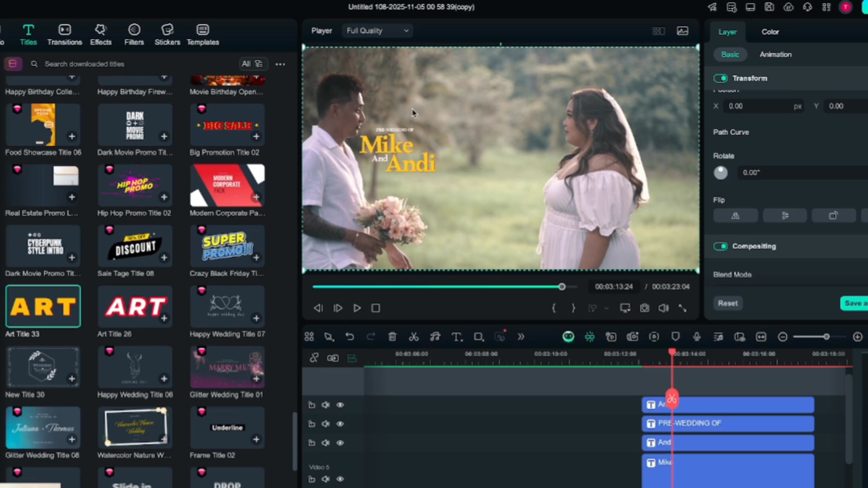The image size is (868, 488).
Task: Click the rotate dial knob
Action: click(x=721, y=173)
